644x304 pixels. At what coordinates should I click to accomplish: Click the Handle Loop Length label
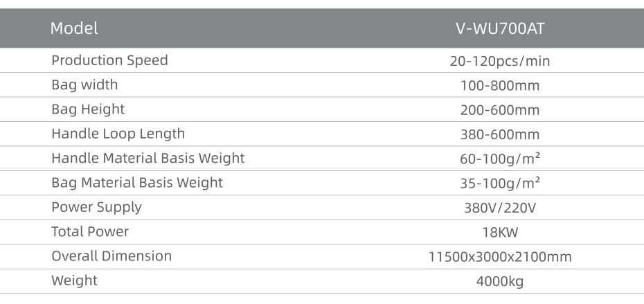(x=118, y=134)
